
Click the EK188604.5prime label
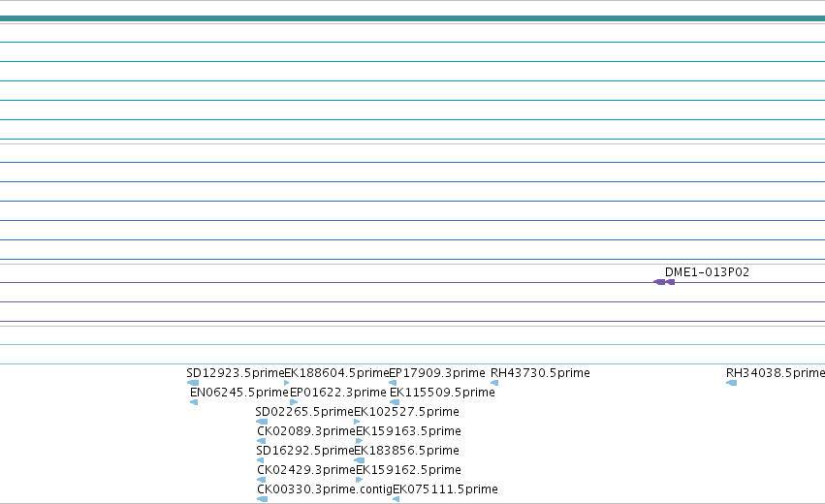point(336,373)
